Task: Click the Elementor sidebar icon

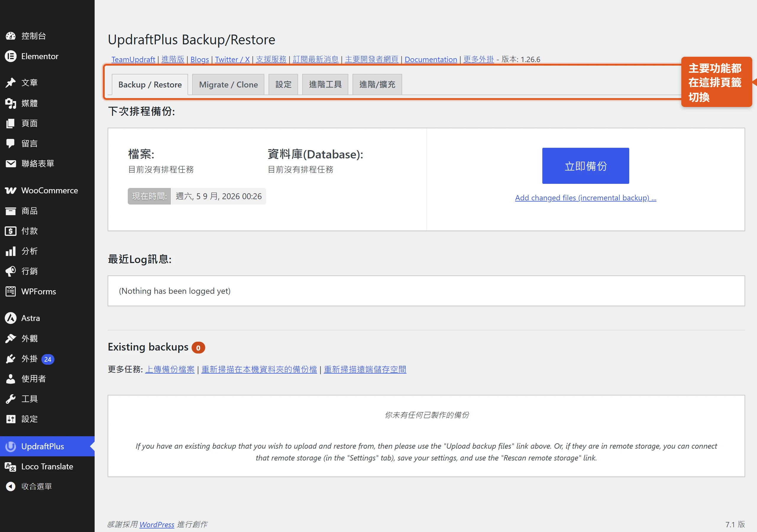Action: 11,56
